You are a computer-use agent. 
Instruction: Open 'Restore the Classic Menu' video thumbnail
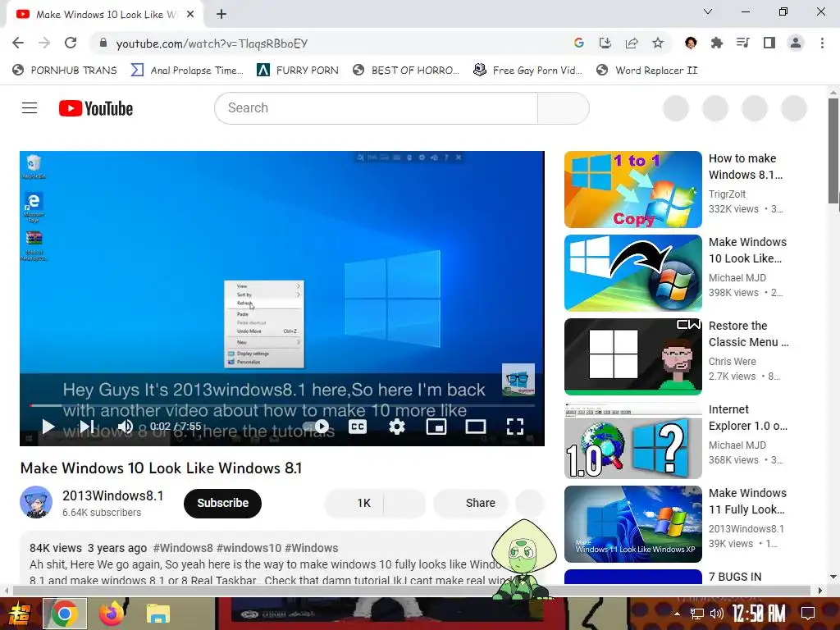[632, 357]
